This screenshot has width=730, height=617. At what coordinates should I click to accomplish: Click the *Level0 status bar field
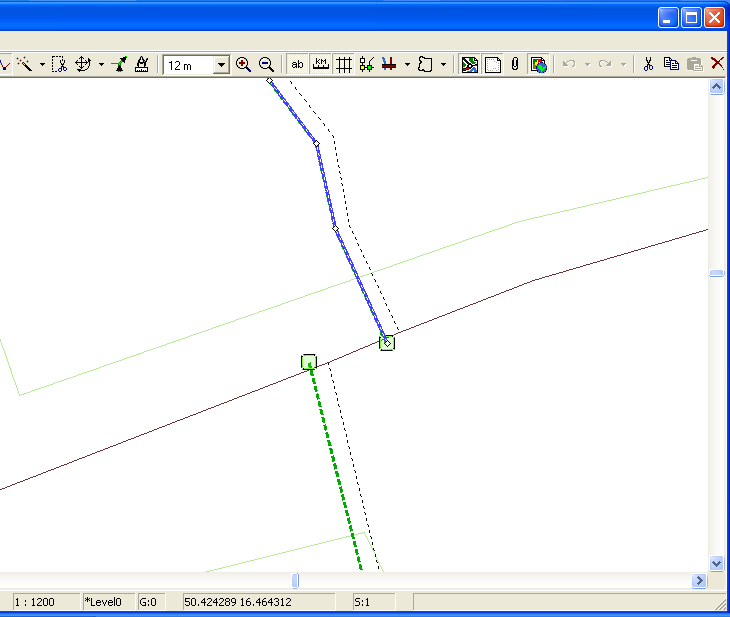pos(106,602)
